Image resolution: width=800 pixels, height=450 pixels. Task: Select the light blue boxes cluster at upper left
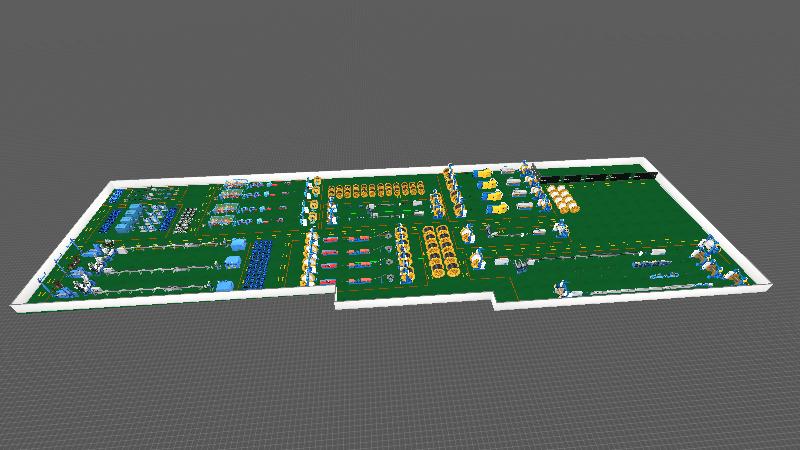135,214
